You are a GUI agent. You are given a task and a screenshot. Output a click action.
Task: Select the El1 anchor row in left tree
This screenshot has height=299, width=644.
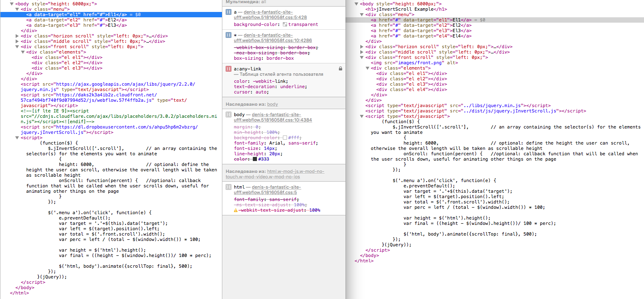pyautogui.click(x=111, y=14)
